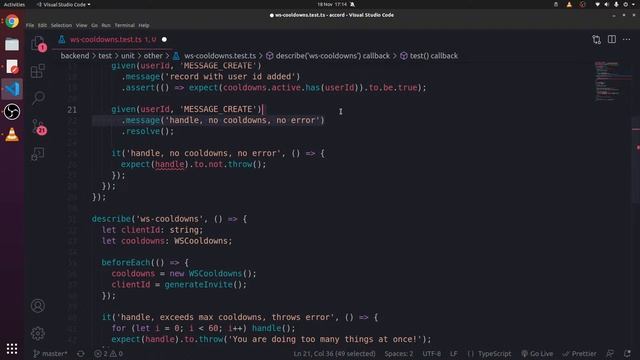Launch Google Chrome from the dock

point(12,21)
